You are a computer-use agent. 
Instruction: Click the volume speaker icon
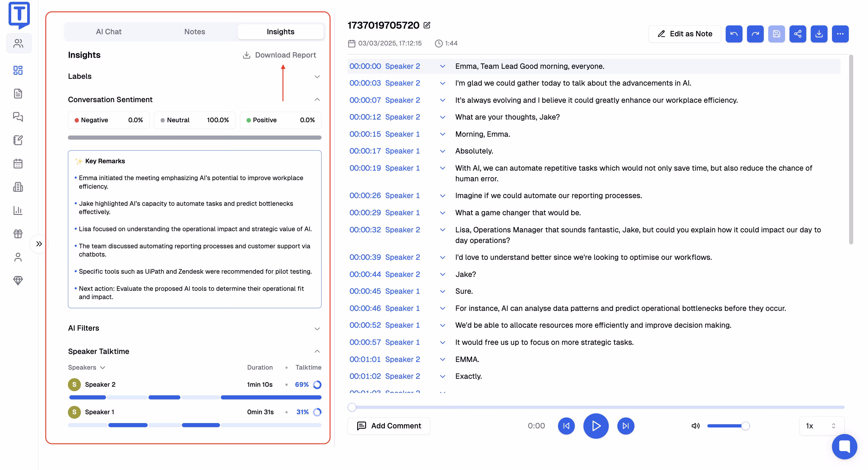(x=696, y=426)
